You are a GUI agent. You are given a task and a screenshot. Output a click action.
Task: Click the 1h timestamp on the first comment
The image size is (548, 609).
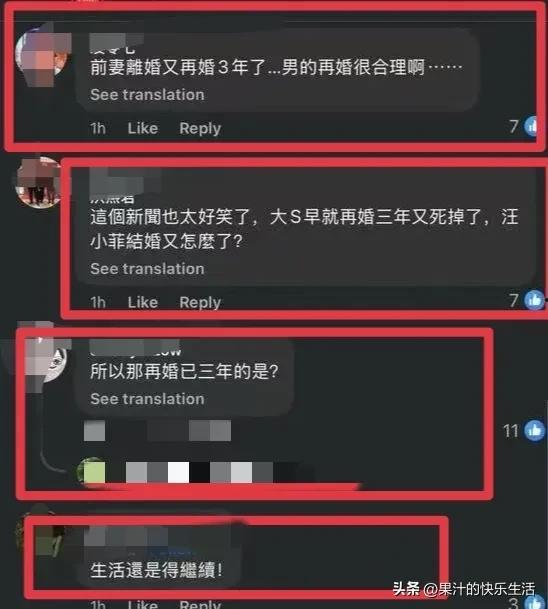point(98,128)
